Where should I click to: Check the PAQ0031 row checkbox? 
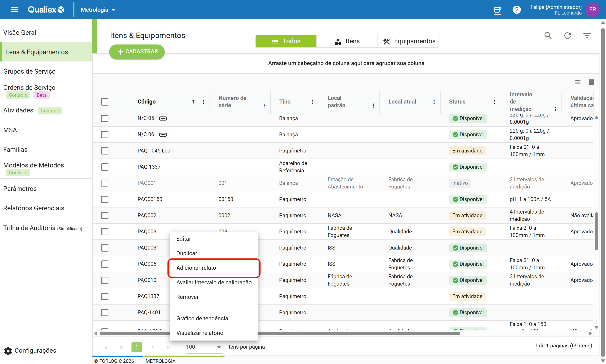105,248
